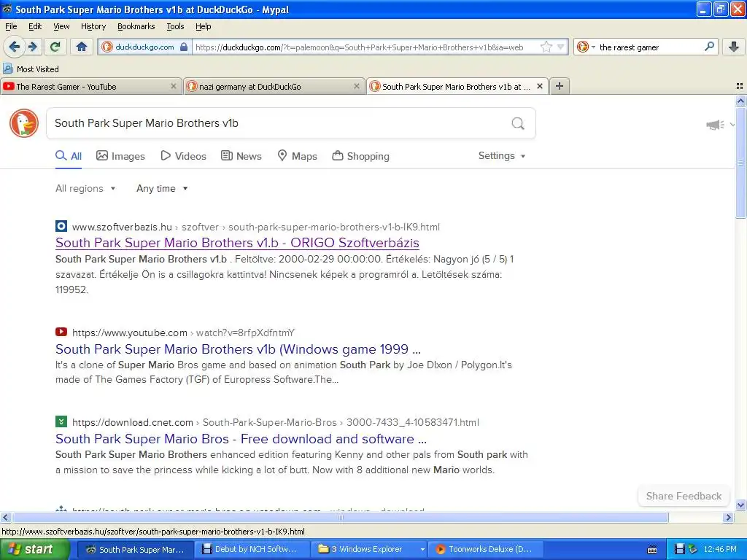
Task: Open the list all tabs grid icon
Action: (740, 86)
